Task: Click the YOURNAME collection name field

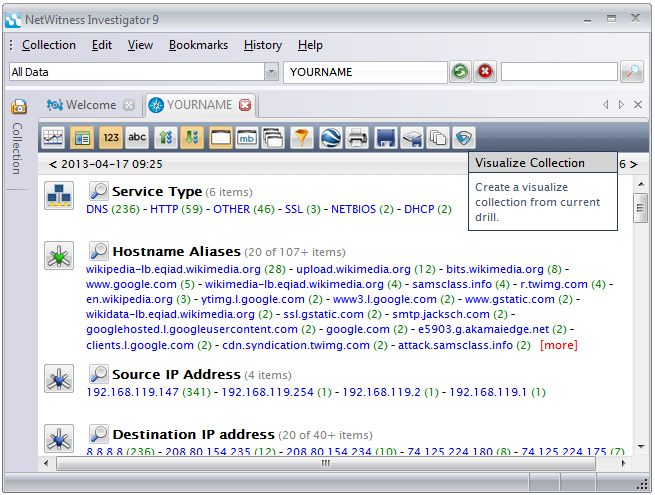Action: point(365,72)
